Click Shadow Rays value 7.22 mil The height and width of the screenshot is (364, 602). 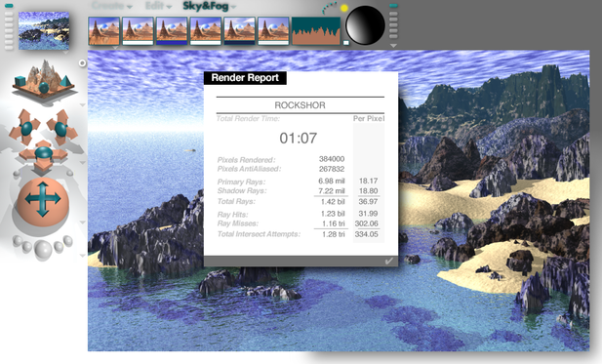332,191
